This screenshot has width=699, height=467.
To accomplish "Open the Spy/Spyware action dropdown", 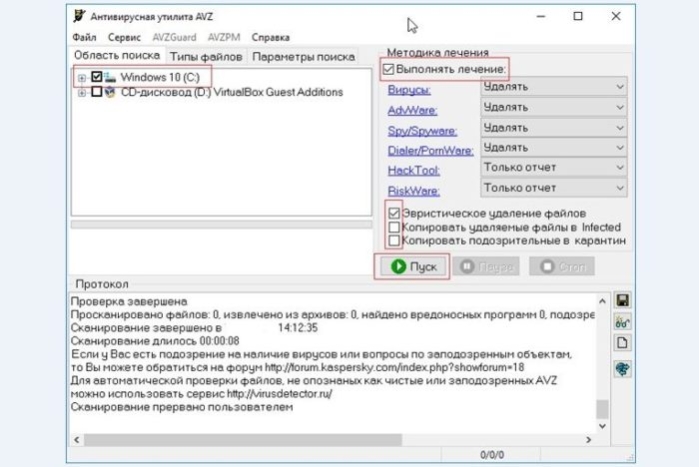I will pyautogui.click(x=554, y=127).
